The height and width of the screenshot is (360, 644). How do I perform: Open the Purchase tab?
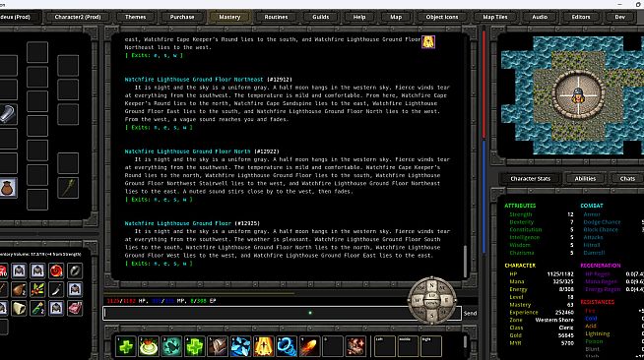pyautogui.click(x=182, y=17)
